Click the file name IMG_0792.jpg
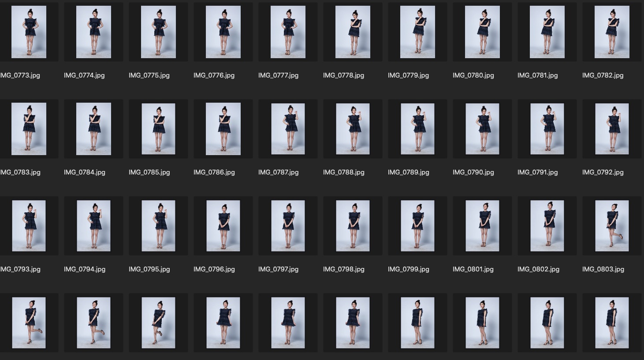The width and height of the screenshot is (644, 360). (x=603, y=172)
